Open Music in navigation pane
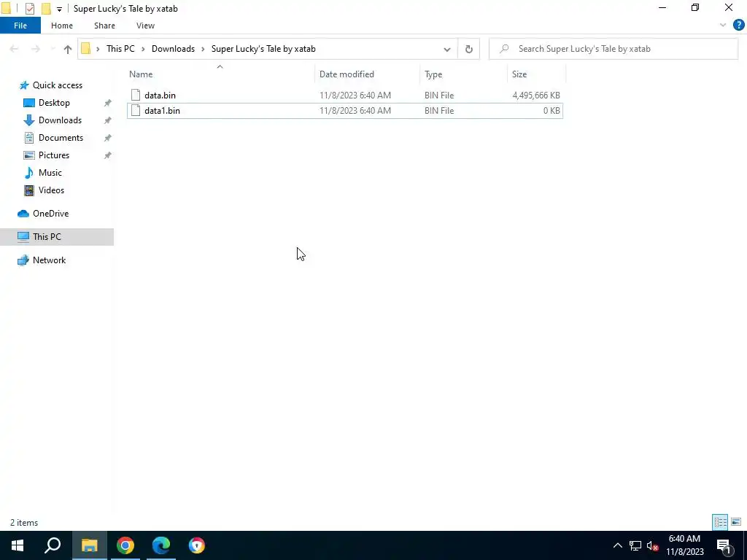 [x=50, y=173]
